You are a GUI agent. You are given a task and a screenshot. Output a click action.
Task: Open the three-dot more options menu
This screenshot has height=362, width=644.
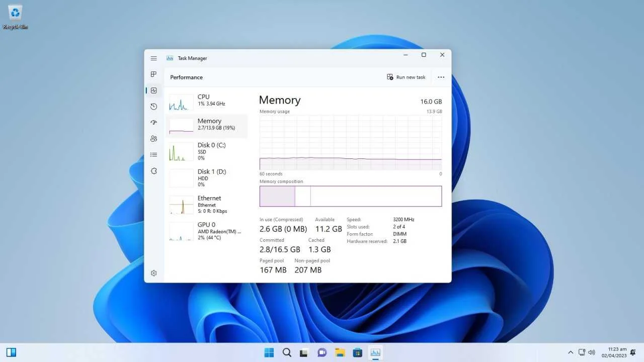441,77
